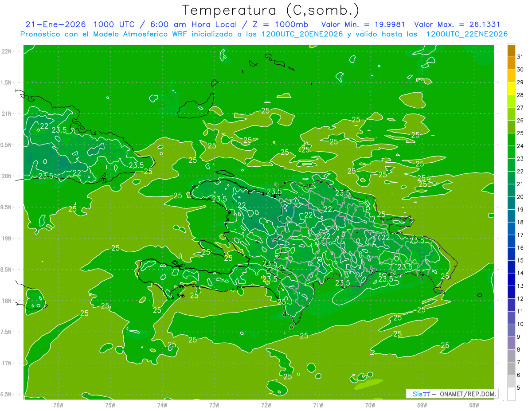Viewport: 532px width, 411px height.
Task: Click the '20' color scale label
Action: click(x=520, y=197)
